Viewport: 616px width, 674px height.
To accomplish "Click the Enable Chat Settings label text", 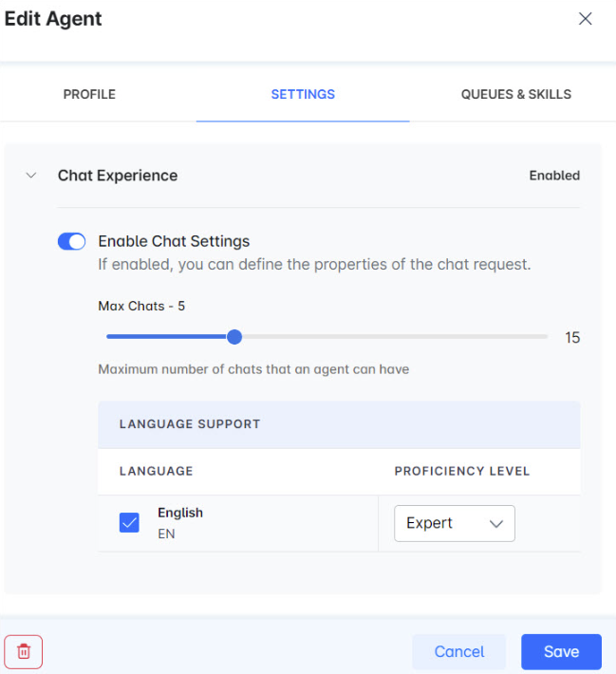I will [x=174, y=242].
